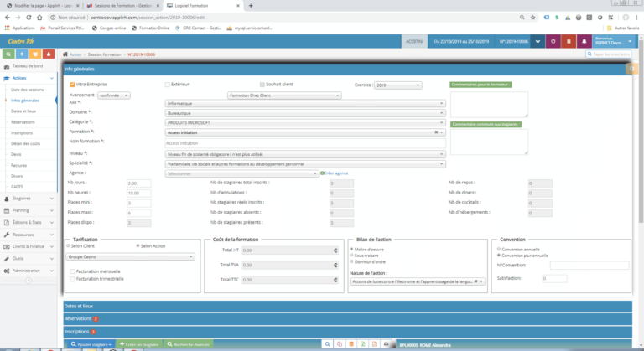This screenshot has width=644, height=351.
Task: Click the orange trash icon in header
Action: pyautogui.click(x=569, y=40)
